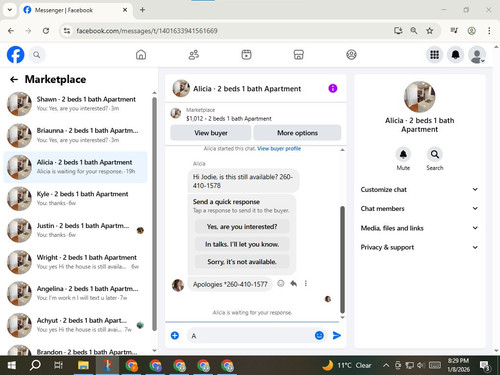The width and height of the screenshot is (500, 375).
Task: Open the $1,012 apartment listing header
Action: 256,114
